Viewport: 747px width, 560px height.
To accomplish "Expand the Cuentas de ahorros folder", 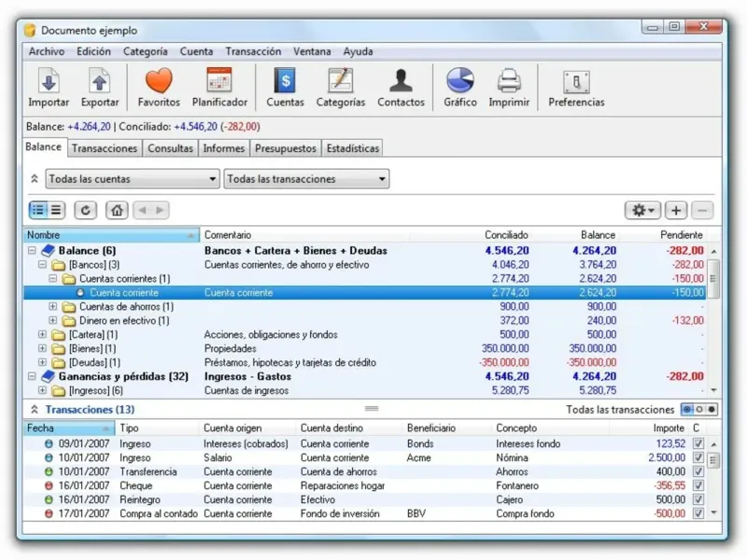I will pyautogui.click(x=53, y=307).
